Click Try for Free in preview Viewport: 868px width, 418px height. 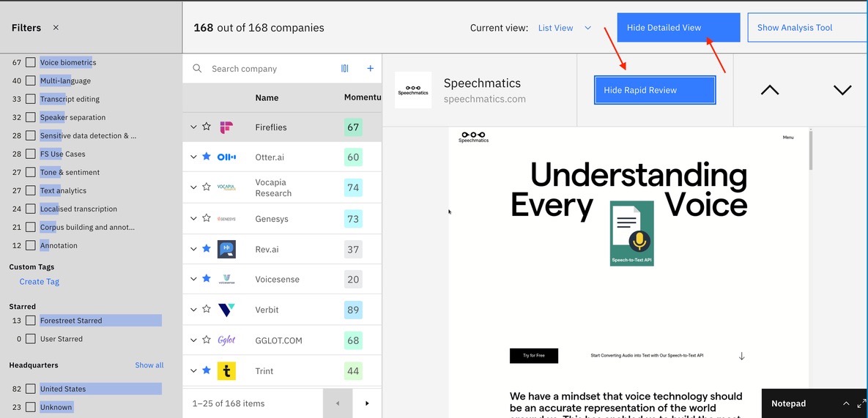pyautogui.click(x=534, y=356)
